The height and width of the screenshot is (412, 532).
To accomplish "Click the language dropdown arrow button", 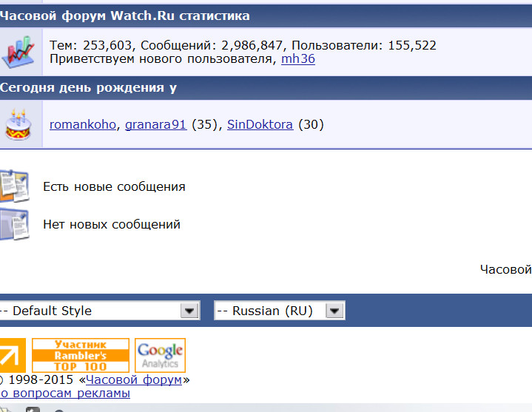I will [335, 311].
